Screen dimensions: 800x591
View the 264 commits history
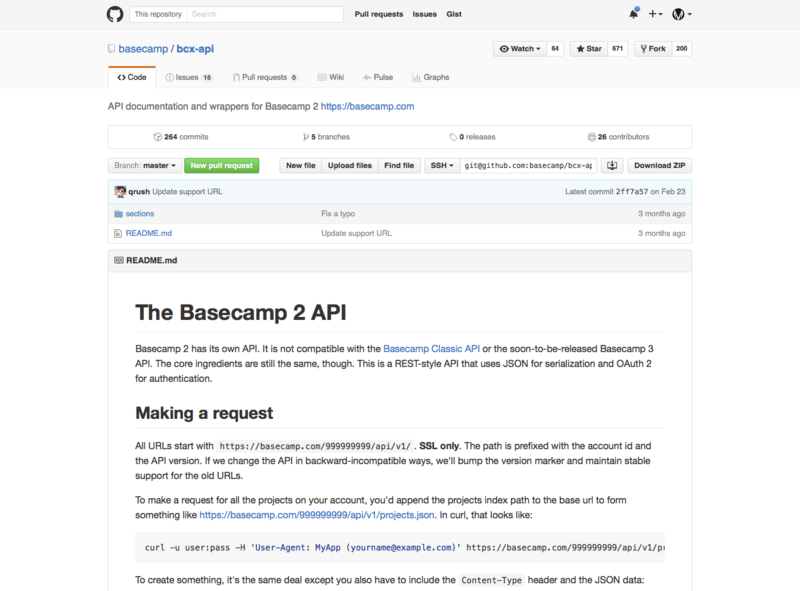tap(181, 137)
